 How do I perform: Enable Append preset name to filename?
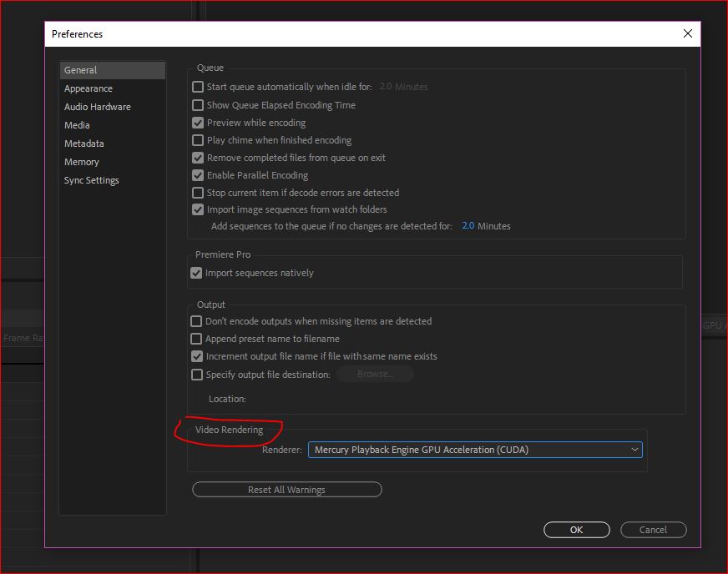click(x=196, y=339)
